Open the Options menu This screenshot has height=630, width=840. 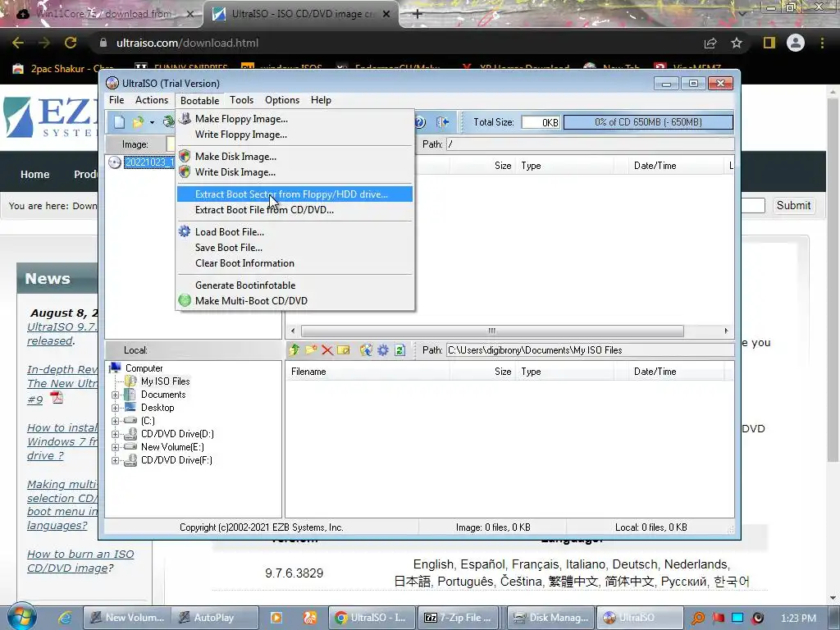pyautogui.click(x=282, y=100)
